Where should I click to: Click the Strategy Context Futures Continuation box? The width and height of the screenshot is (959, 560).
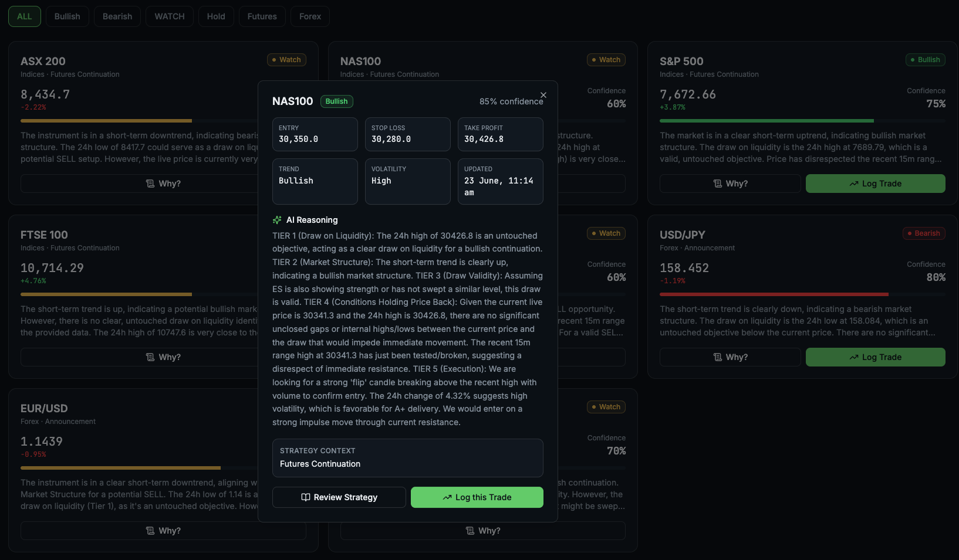click(x=408, y=458)
